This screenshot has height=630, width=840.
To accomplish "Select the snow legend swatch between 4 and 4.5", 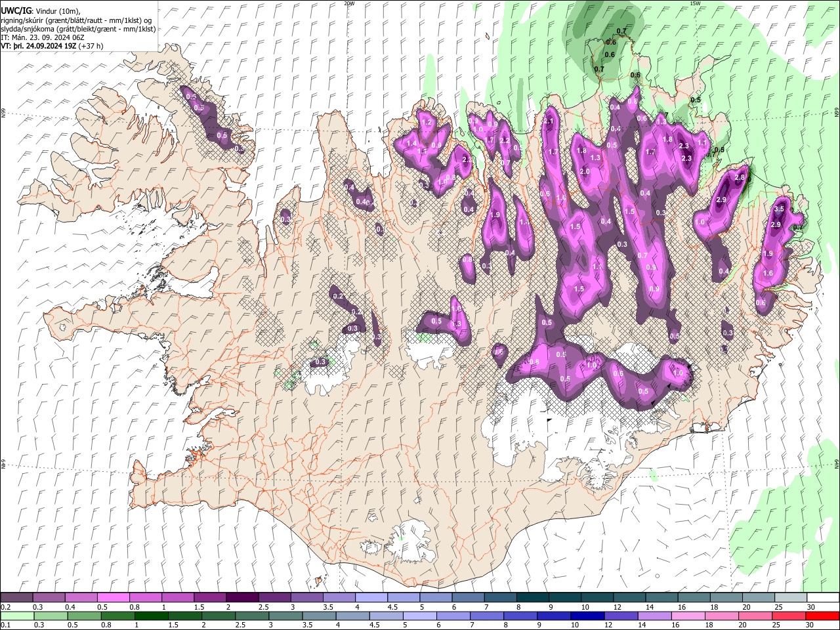I will pos(371,597).
